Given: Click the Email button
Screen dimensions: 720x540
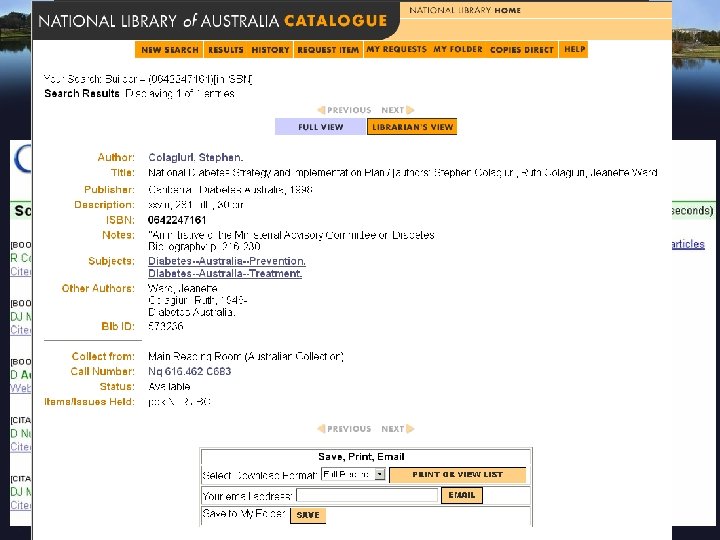Looking at the screenshot, I should pyautogui.click(x=461, y=495).
